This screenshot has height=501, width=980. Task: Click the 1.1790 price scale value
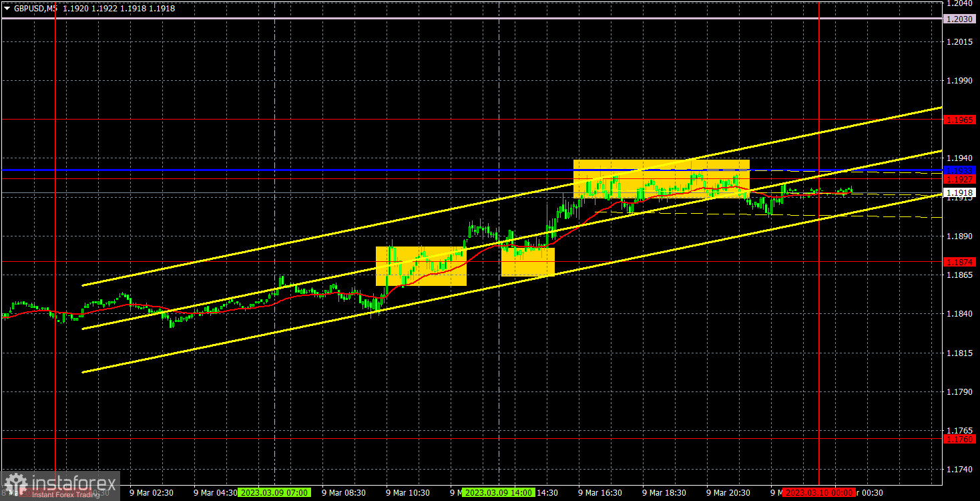click(960, 391)
